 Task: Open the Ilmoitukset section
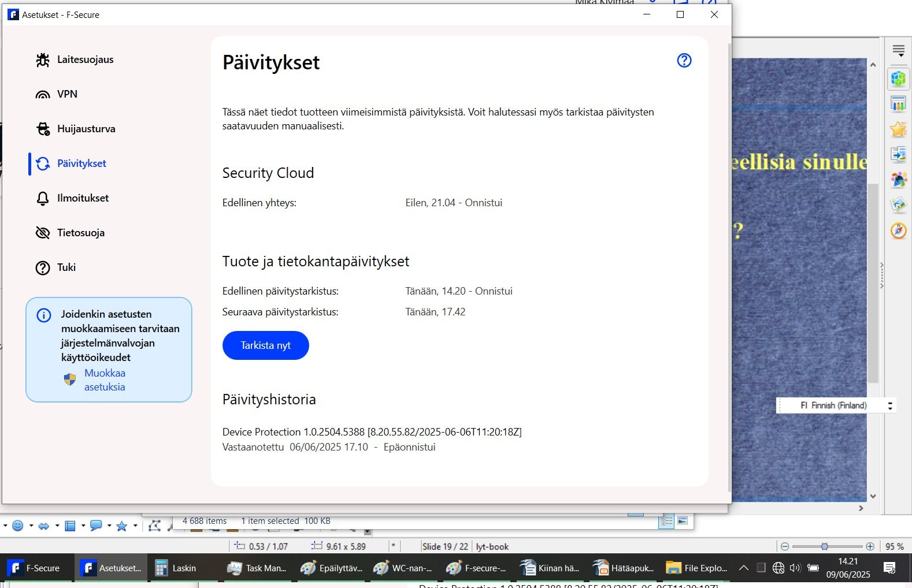tap(72, 198)
